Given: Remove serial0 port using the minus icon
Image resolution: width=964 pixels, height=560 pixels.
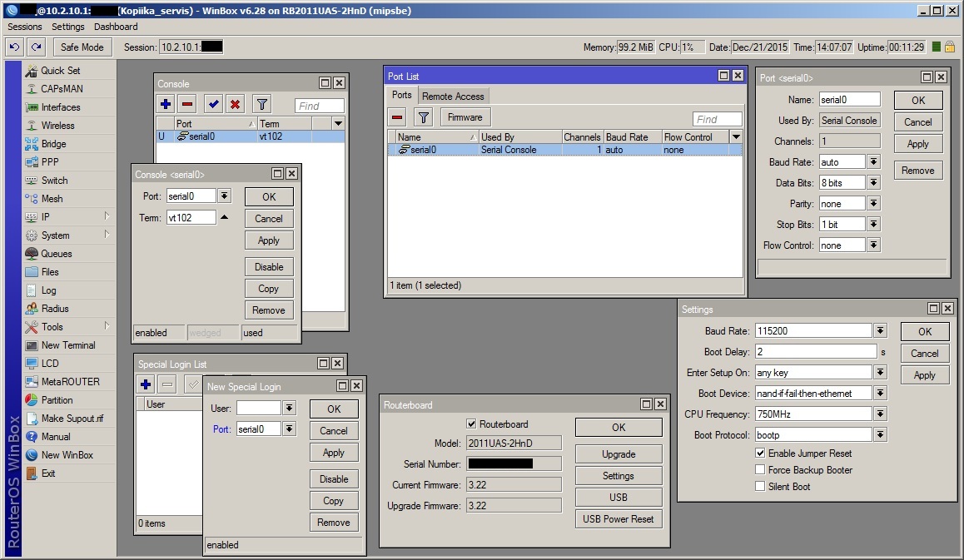Looking at the screenshot, I should coord(398,116).
